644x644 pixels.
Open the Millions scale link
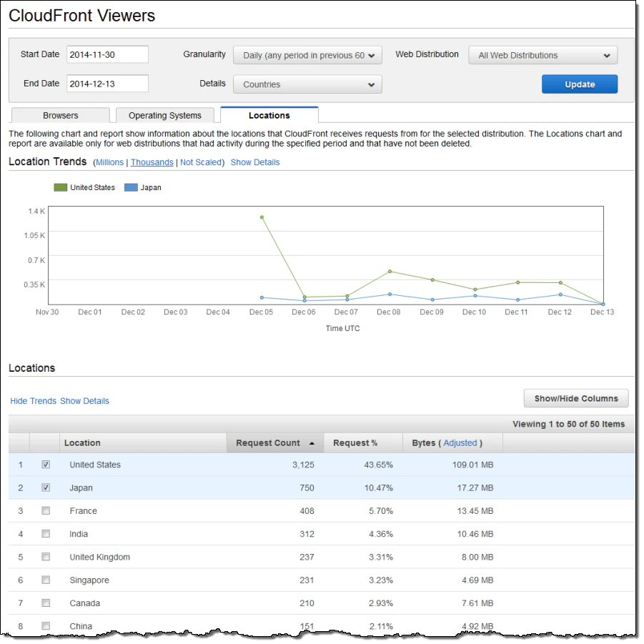(109, 162)
